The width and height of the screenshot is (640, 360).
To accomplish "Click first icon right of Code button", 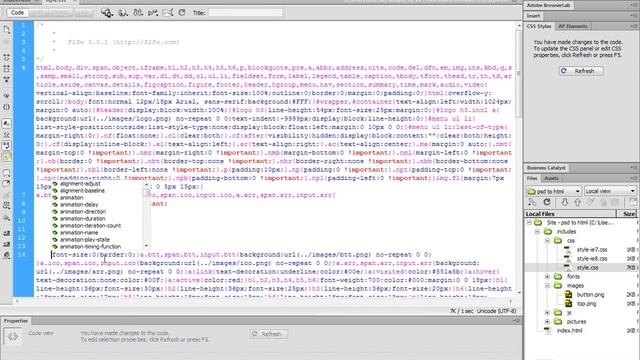I will (x=107, y=13).
